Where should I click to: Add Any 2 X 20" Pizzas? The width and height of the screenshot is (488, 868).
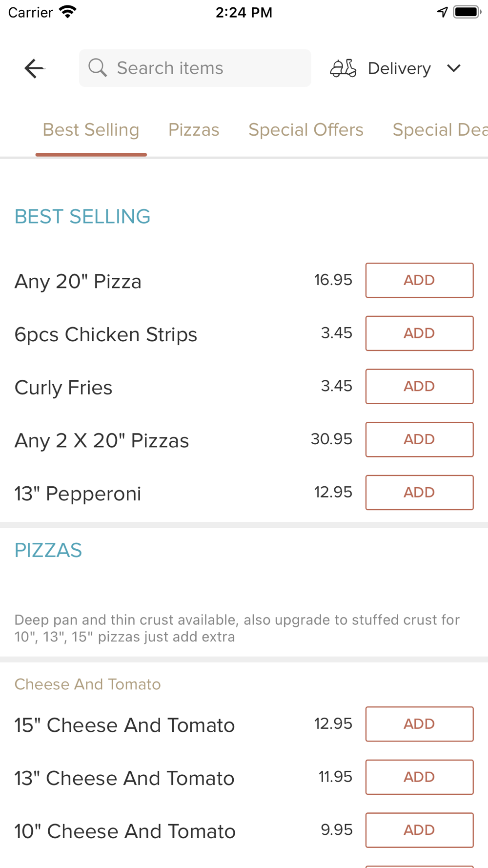(420, 439)
